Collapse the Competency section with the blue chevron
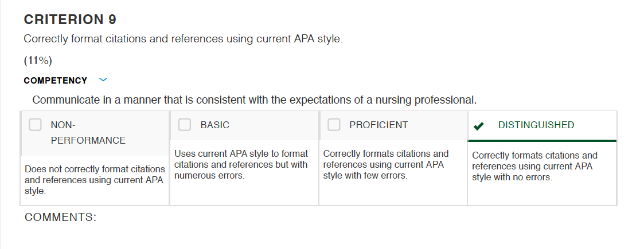 click(x=103, y=80)
